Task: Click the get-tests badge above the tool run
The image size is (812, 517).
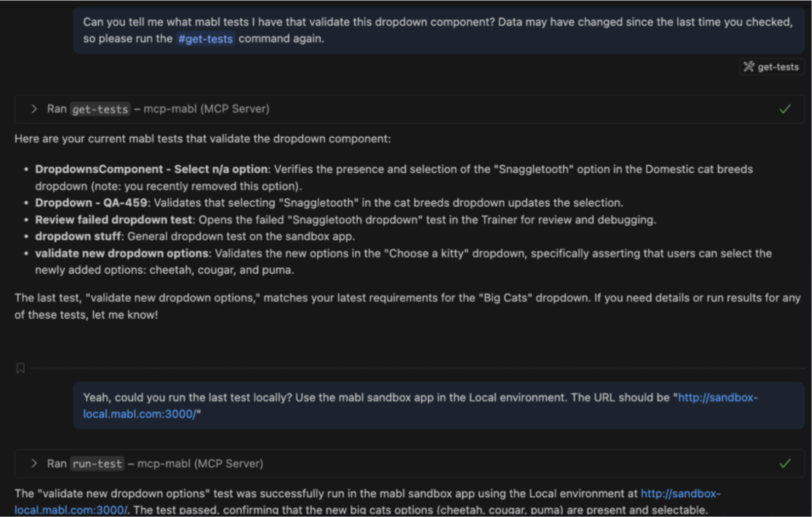Action: (x=772, y=67)
